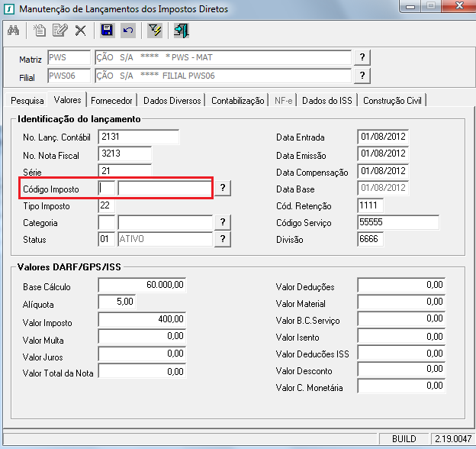476x449 pixels.
Task: Click the Data Emissão date field
Action: point(382,155)
